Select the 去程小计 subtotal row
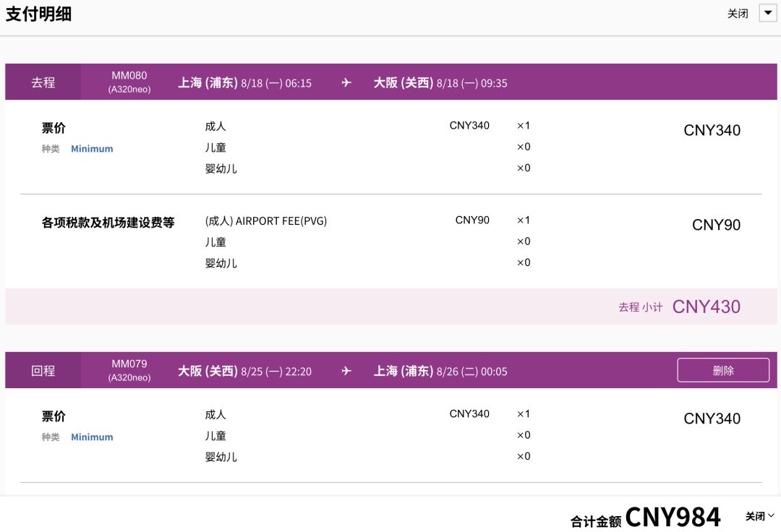The width and height of the screenshot is (781, 532). pyautogui.click(x=640, y=306)
